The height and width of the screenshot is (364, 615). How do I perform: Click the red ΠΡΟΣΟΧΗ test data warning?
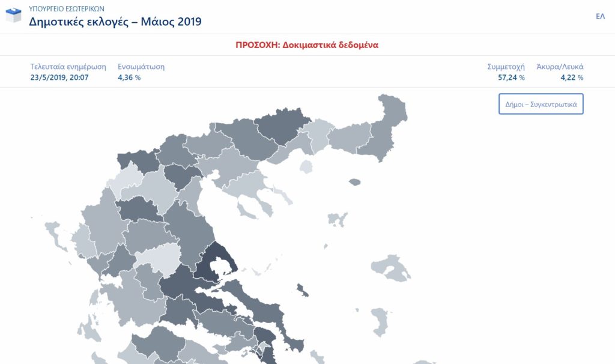pyautogui.click(x=307, y=45)
